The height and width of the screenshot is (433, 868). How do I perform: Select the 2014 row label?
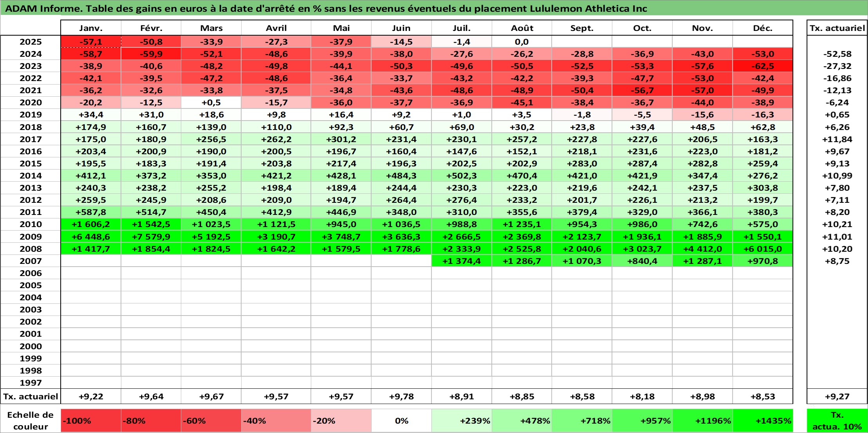(x=31, y=176)
